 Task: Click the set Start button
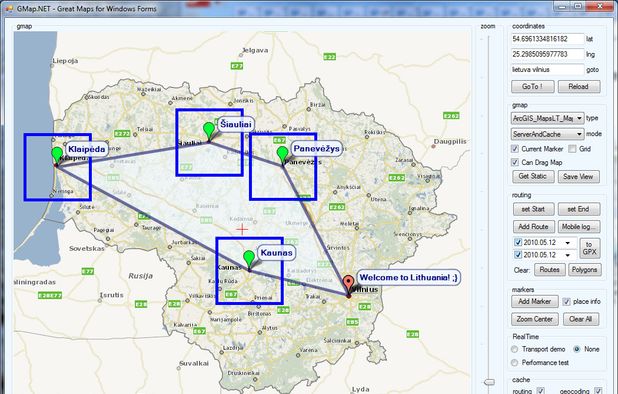[533, 209]
